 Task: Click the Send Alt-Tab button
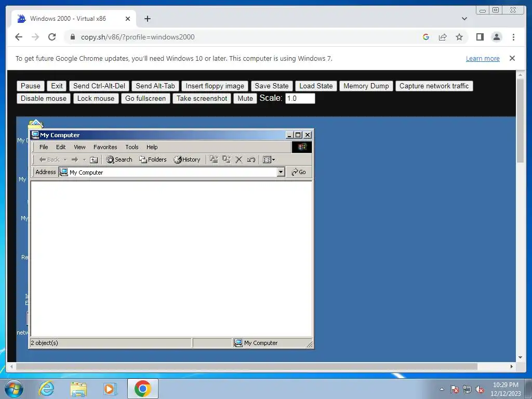155,86
